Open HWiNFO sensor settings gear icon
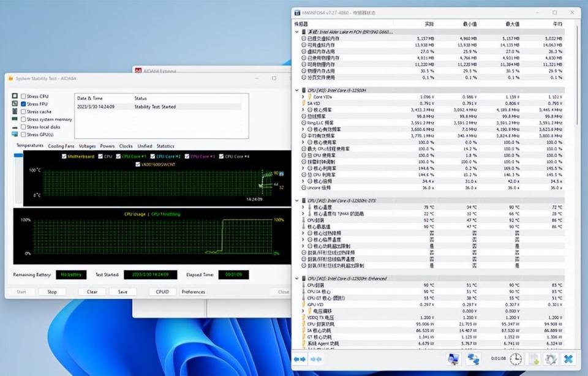This screenshot has width=588, height=376. [551, 359]
